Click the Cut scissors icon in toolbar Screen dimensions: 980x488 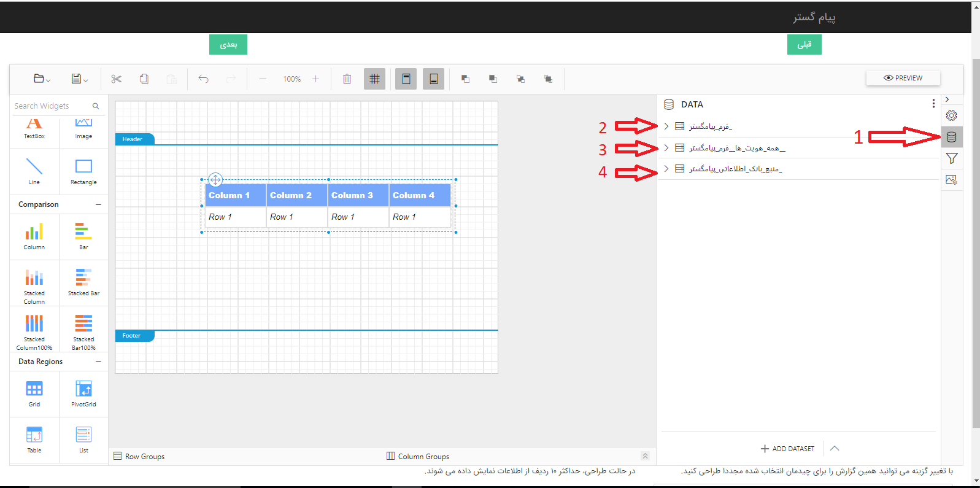[116, 79]
